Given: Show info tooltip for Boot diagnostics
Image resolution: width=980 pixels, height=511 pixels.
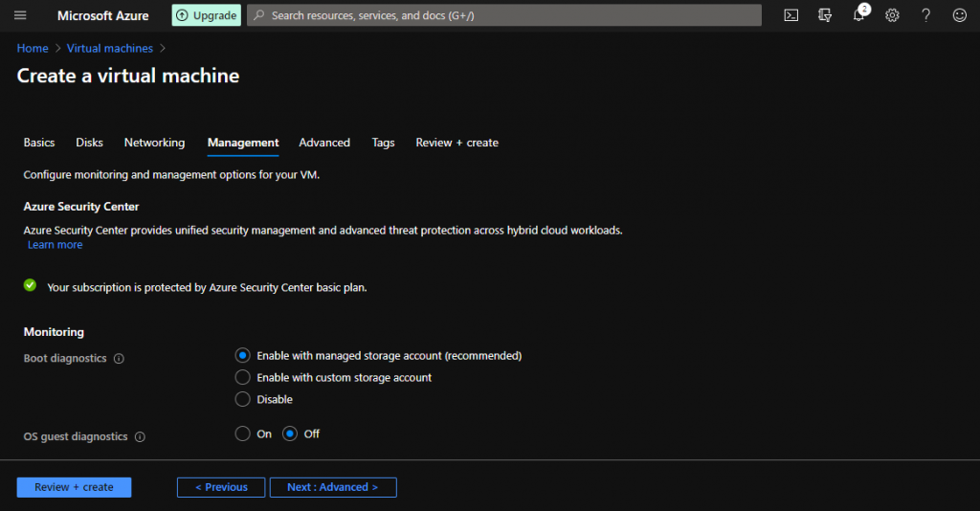Looking at the screenshot, I should pos(119,359).
